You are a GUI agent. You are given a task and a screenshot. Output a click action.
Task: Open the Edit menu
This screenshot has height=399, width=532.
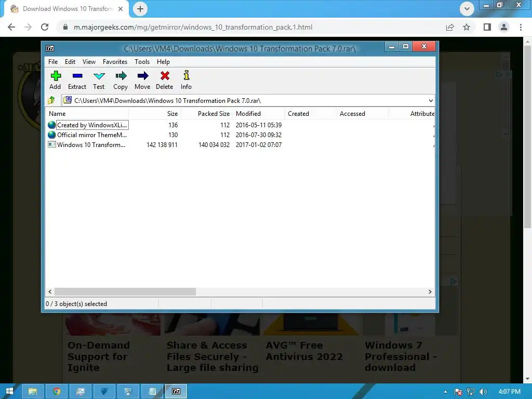point(70,62)
